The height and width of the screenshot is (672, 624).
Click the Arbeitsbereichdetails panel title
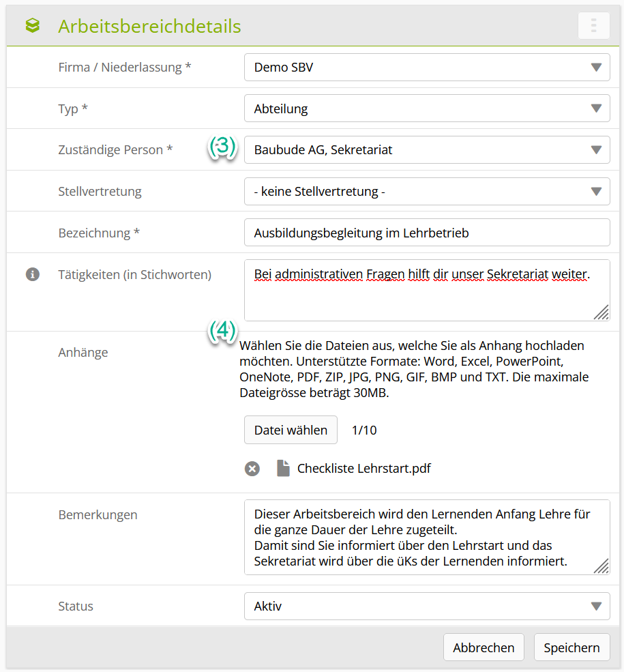click(x=149, y=26)
